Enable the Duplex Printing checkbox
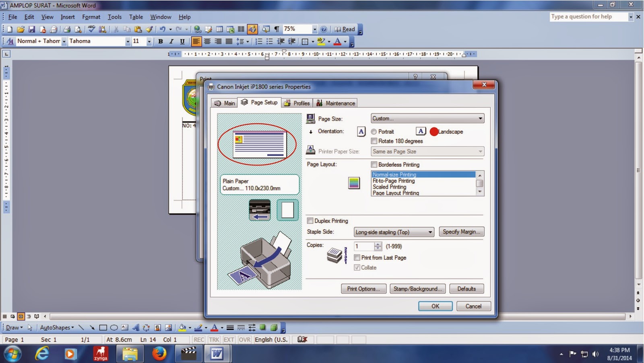This screenshot has height=363, width=644. (310, 221)
